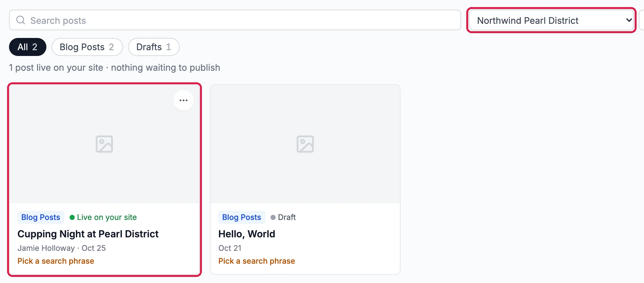Switch to the Blog Posts filter tab

click(87, 47)
